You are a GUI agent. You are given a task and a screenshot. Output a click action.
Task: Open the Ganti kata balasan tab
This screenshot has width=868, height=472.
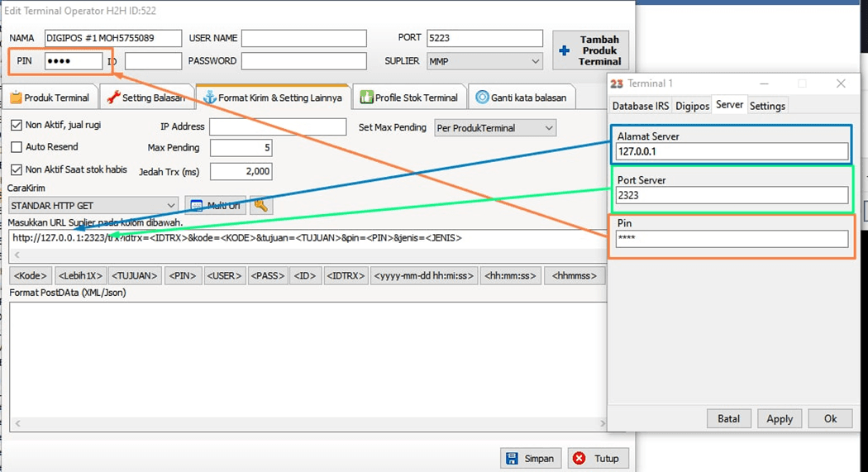[522, 98]
